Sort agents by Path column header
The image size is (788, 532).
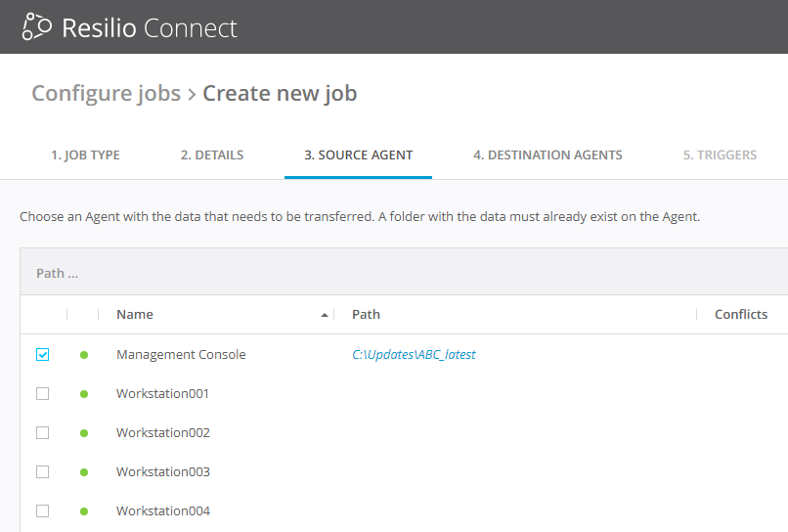click(366, 315)
